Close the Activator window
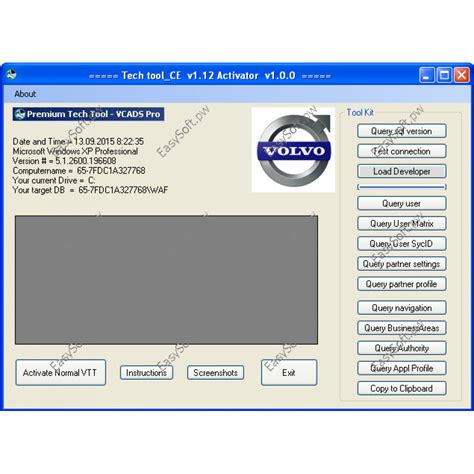The image size is (474, 474). [x=462, y=75]
